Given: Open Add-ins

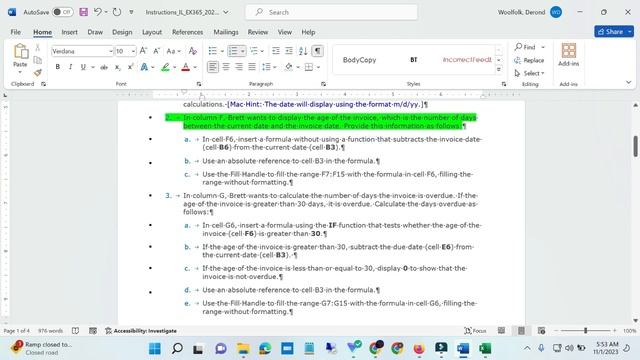Looking at the screenshot, I should point(569,55).
